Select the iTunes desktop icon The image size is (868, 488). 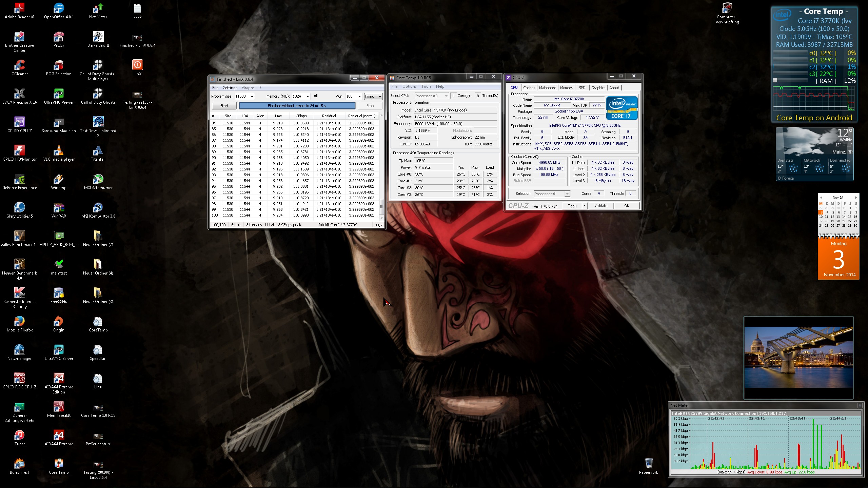click(19, 438)
